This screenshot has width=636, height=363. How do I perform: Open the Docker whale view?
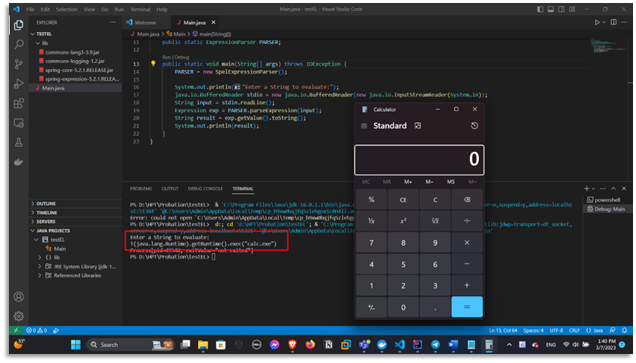click(x=19, y=162)
